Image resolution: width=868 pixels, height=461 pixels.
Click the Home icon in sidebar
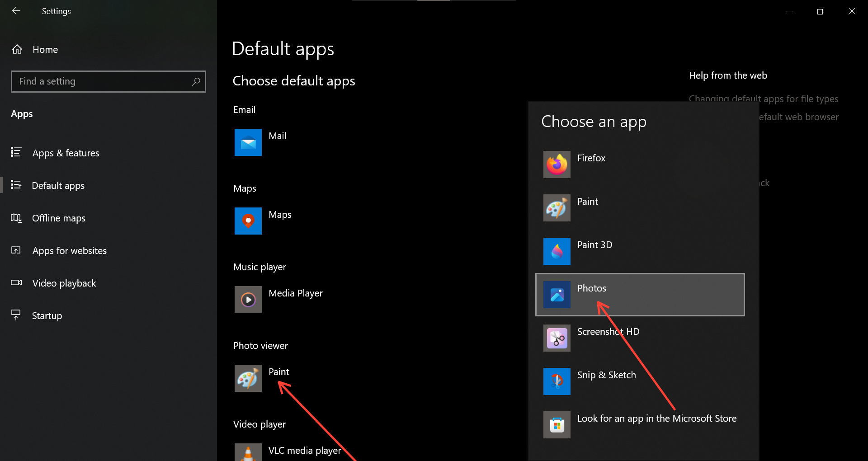click(x=17, y=49)
